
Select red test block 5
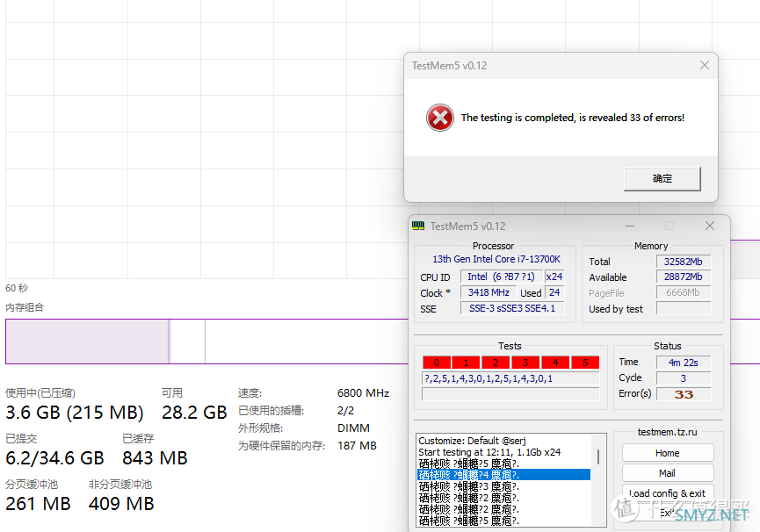tap(585, 363)
